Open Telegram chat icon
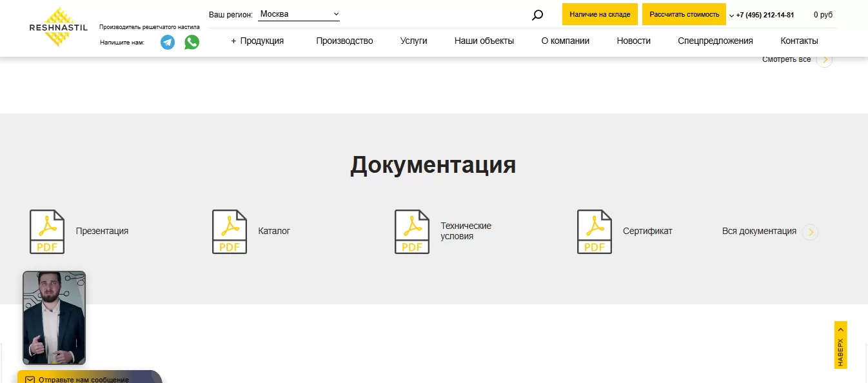This screenshot has height=383, width=868. (x=168, y=43)
